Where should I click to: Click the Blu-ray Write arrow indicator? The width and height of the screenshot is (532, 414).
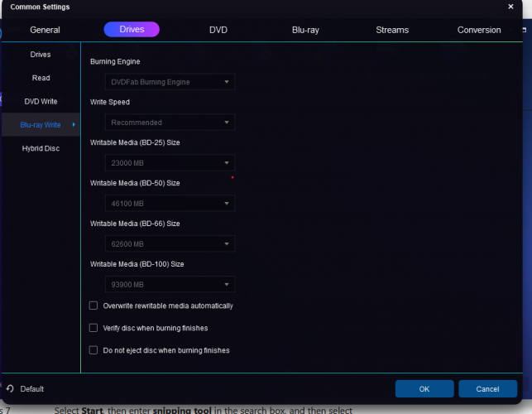74,125
